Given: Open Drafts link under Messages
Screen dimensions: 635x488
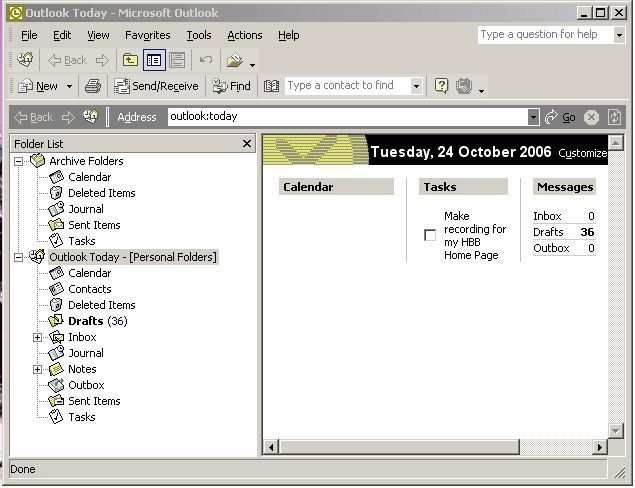Looking at the screenshot, I should [548, 232].
